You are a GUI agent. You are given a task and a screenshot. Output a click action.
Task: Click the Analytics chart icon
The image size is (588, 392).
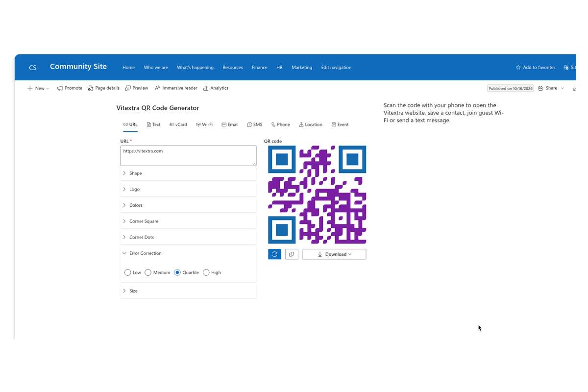(206, 88)
